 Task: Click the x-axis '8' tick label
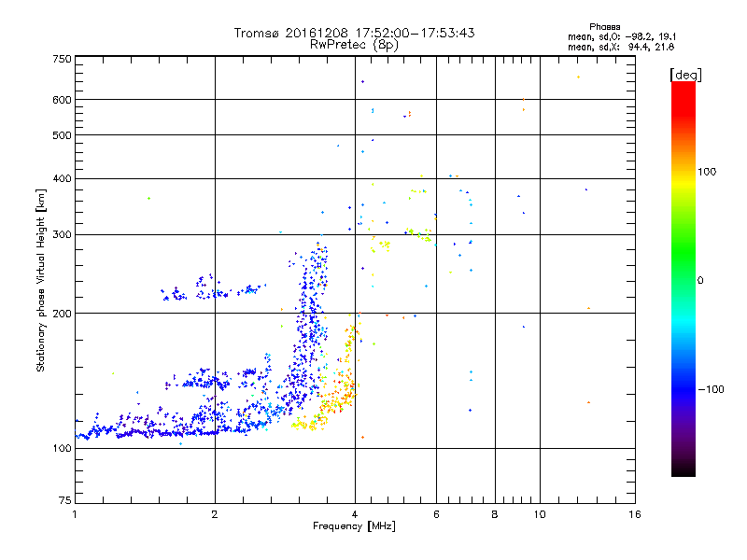point(495,514)
